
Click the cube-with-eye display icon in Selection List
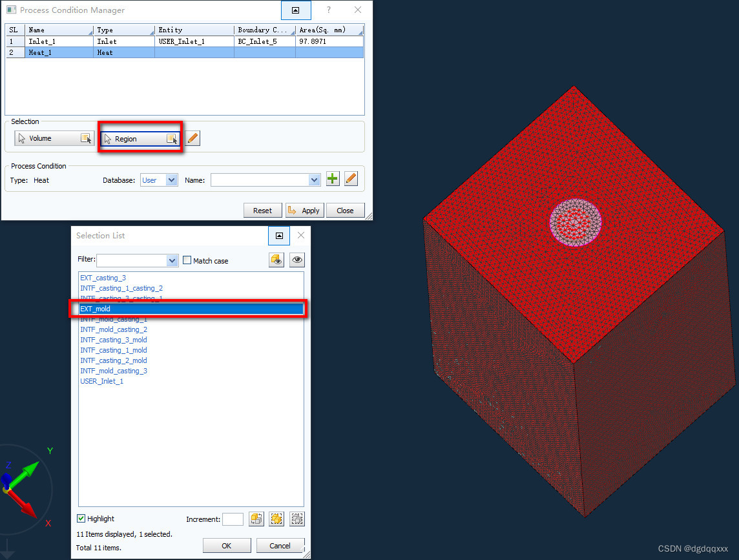pyautogui.click(x=276, y=260)
